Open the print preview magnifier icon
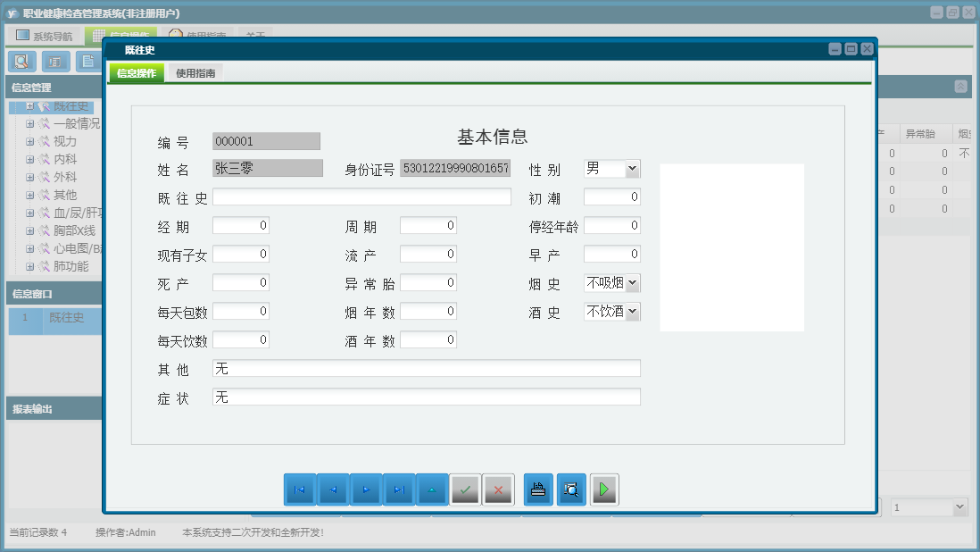Image resolution: width=980 pixels, height=552 pixels. pos(571,489)
